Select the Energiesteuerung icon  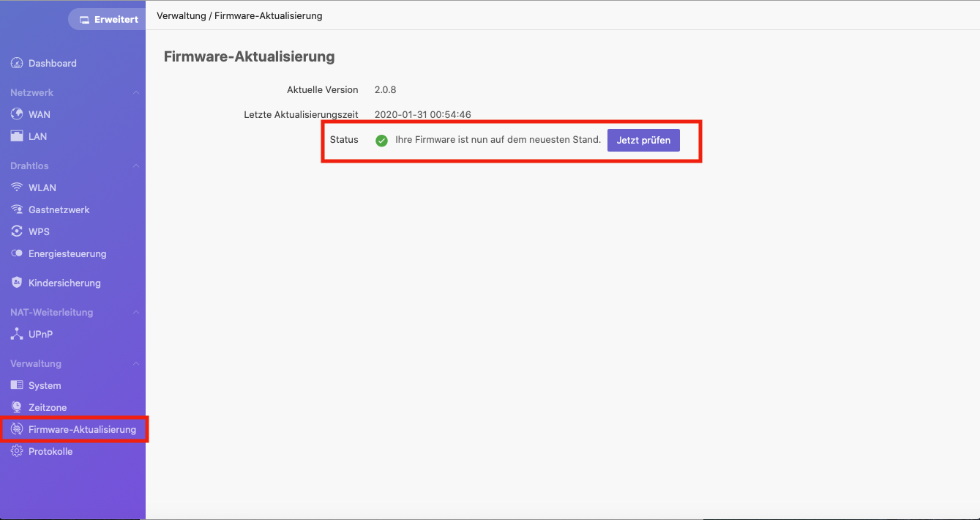click(x=16, y=253)
